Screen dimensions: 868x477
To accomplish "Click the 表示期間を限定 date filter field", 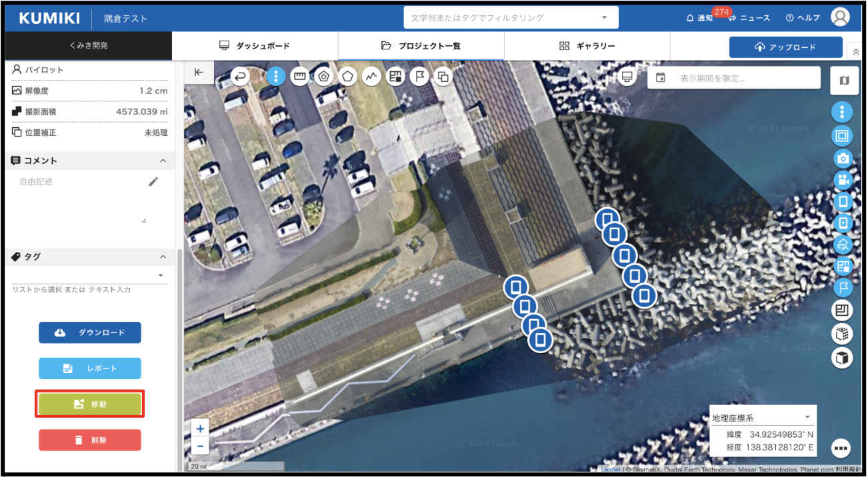I will [x=733, y=78].
